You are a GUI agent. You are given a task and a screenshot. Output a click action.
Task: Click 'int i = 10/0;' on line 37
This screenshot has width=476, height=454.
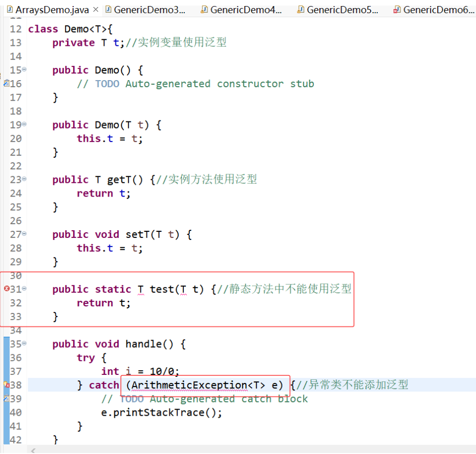[x=140, y=371]
